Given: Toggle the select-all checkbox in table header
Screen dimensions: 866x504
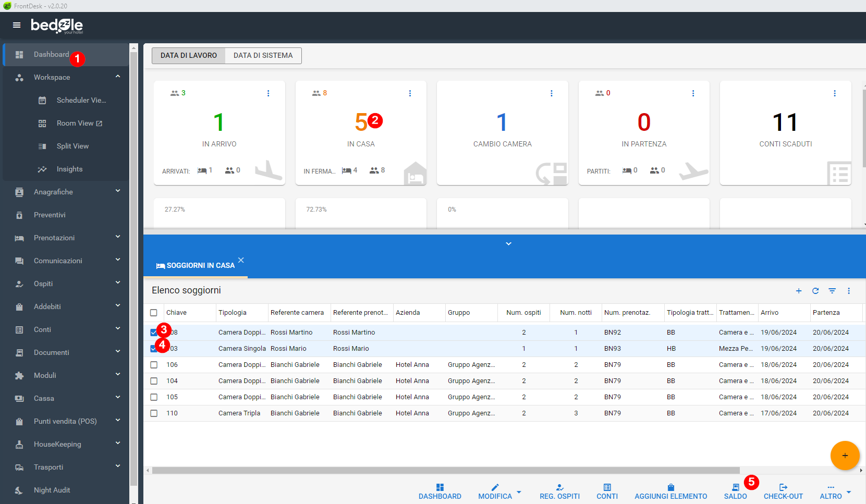Looking at the screenshot, I should click(x=154, y=313).
